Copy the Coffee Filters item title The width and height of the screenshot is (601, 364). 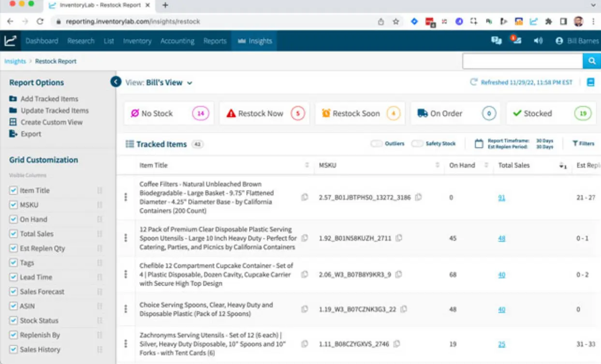click(x=305, y=197)
